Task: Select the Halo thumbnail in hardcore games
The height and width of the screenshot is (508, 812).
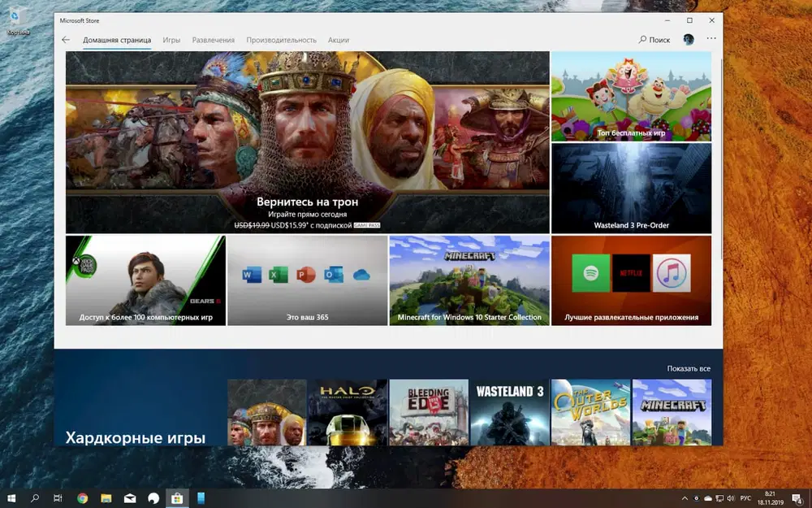Action: pos(347,412)
